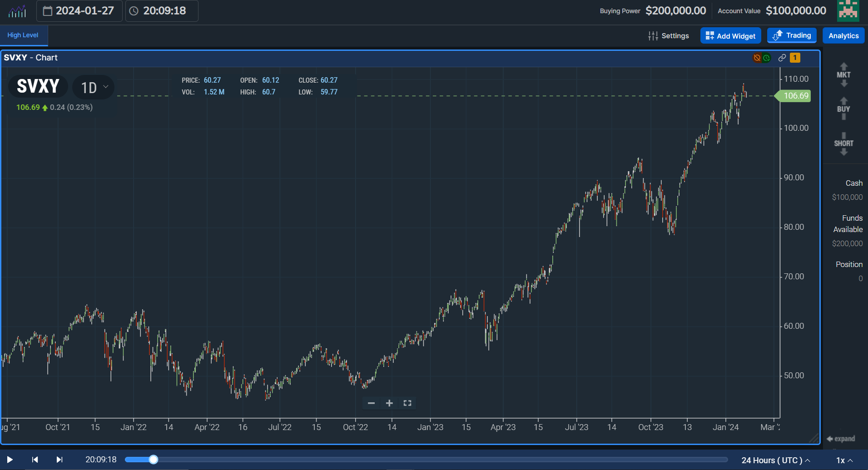Viewport: 868px width, 470px height.
Task: Step back using previous-frame icon
Action: 35,460
